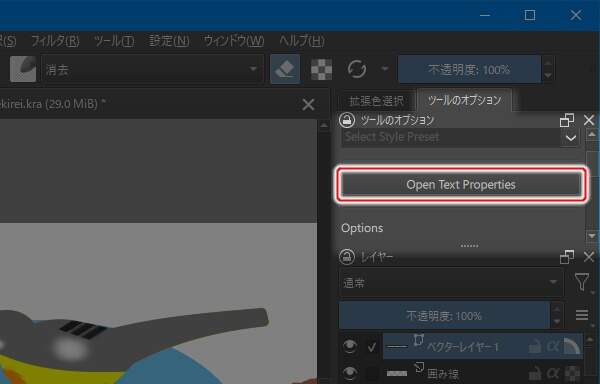Click the reload brush preset icon

357,70
